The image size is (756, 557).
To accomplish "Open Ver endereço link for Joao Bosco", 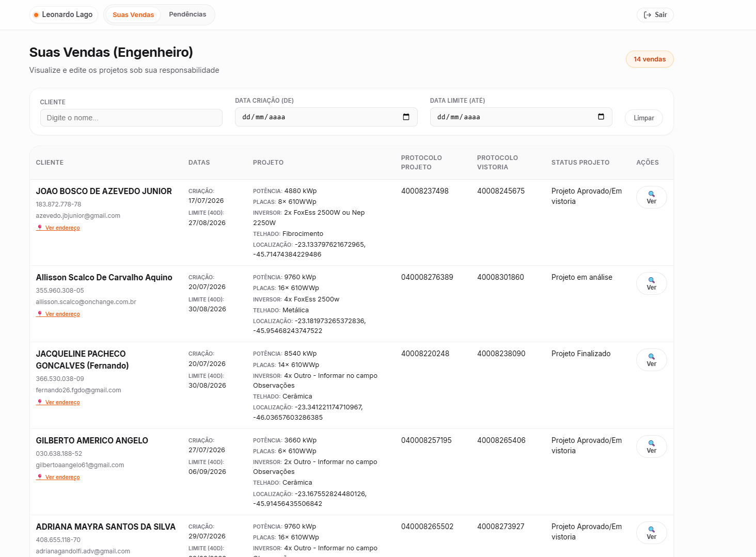I will pos(58,228).
